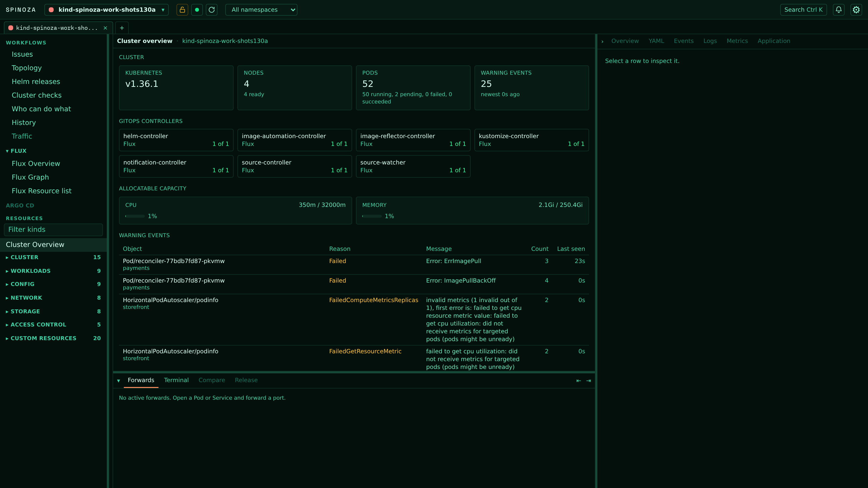
Task: Click the CPU usage progress bar
Action: (x=135, y=216)
